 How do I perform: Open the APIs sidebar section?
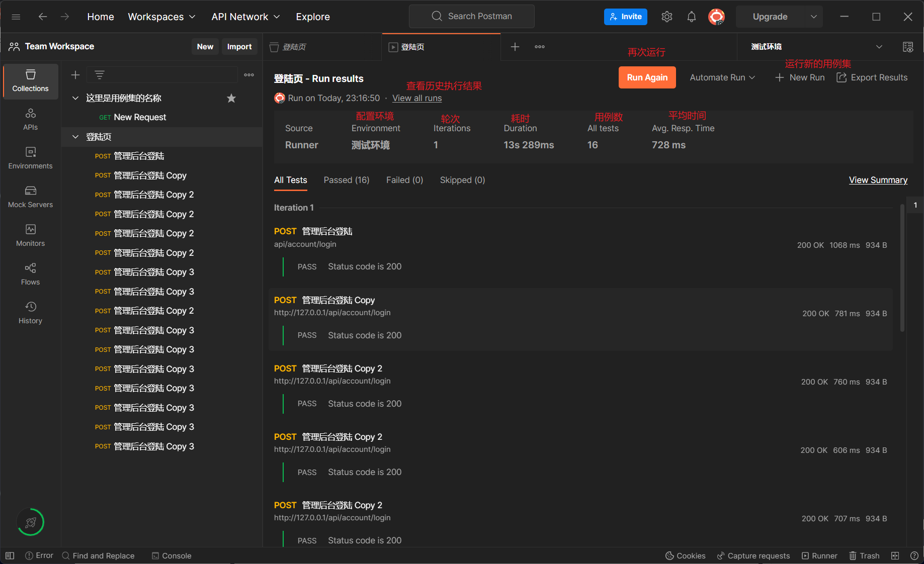(x=30, y=119)
